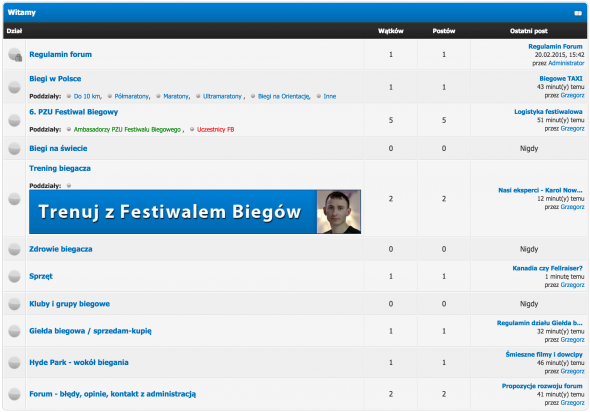Image resolution: width=590 pixels, height=412 pixels.
Task: Go to the Zdrowie biegacza forum
Action: pyautogui.click(x=61, y=249)
